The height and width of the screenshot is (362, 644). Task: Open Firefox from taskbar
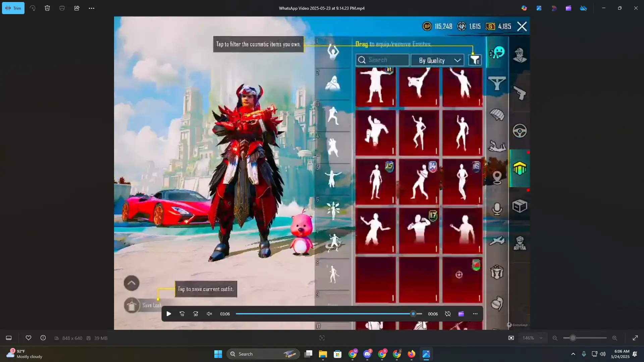412,354
